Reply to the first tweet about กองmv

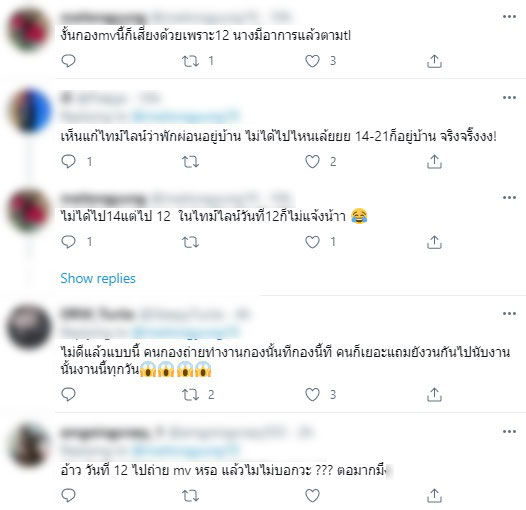68,61
